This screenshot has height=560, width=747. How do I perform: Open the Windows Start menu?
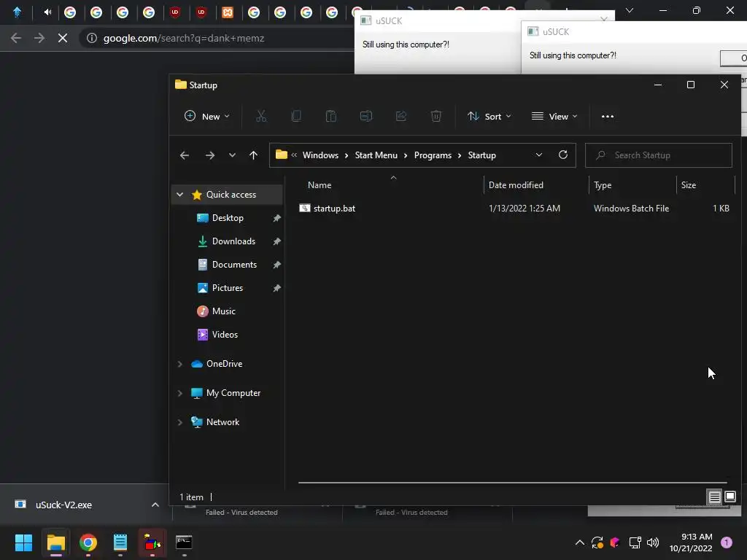point(23,542)
